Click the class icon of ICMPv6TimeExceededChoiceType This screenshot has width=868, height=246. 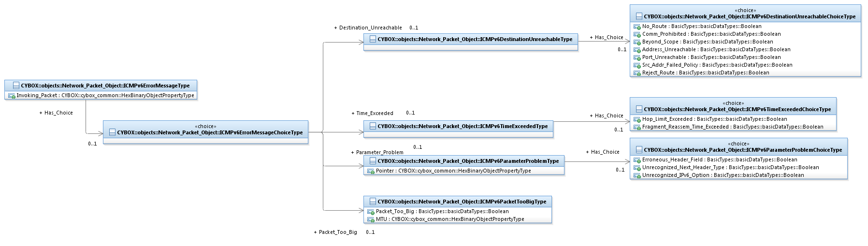[639, 109]
